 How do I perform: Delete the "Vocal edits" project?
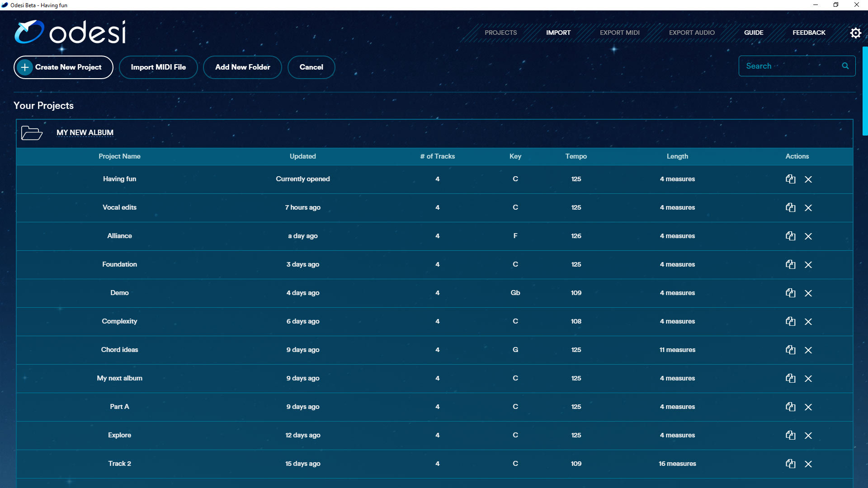click(x=809, y=208)
